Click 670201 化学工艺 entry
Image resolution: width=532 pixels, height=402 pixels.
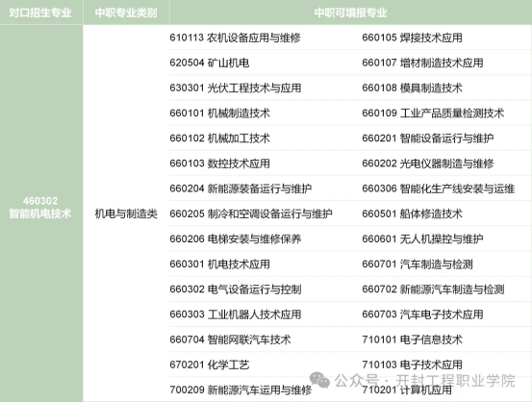coord(210,364)
